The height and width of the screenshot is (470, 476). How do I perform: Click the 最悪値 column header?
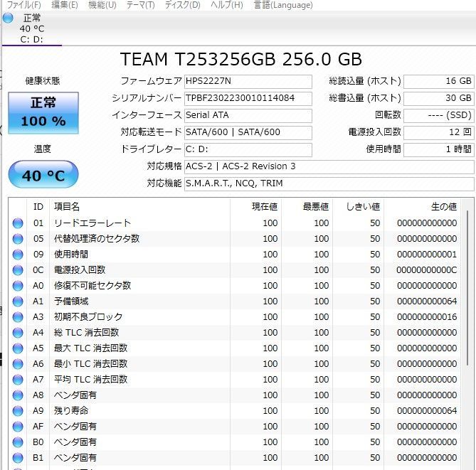coord(307,207)
